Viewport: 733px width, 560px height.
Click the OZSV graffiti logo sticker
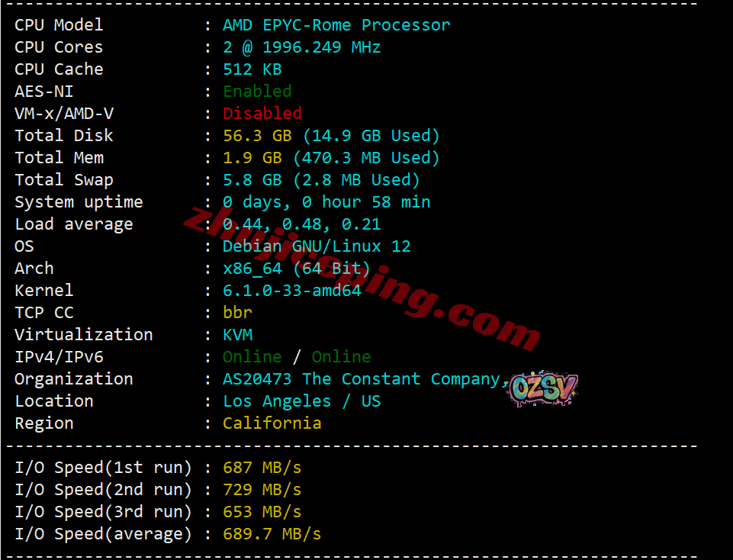point(542,388)
